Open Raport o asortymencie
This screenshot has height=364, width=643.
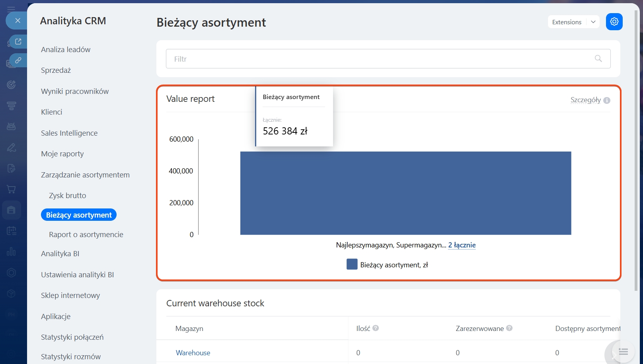86,234
